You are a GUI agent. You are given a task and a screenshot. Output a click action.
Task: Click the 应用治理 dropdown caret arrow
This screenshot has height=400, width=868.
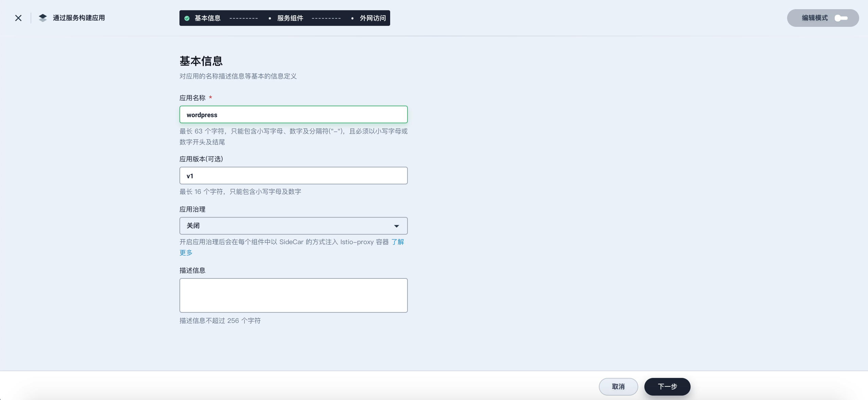396,226
